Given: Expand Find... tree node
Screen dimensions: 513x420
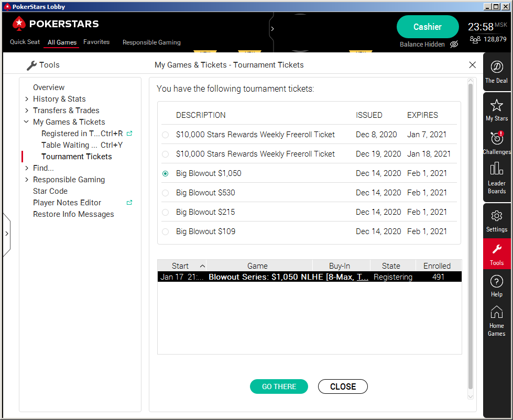Looking at the screenshot, I should (x=27, y=168).
